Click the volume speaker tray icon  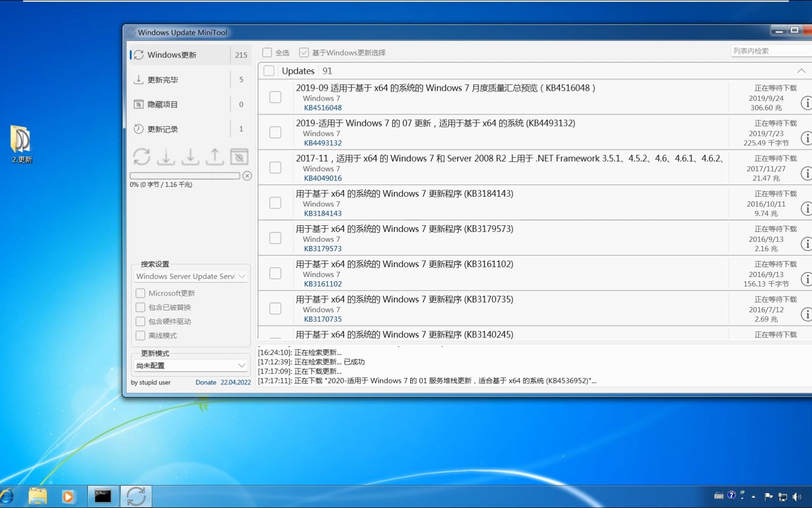[797, 496]
